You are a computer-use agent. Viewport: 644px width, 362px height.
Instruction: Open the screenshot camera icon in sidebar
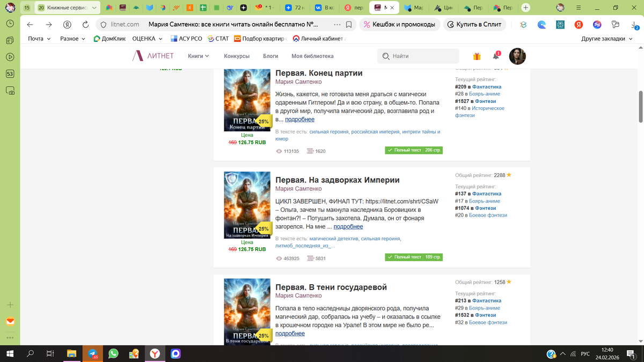tap(10, 91)
